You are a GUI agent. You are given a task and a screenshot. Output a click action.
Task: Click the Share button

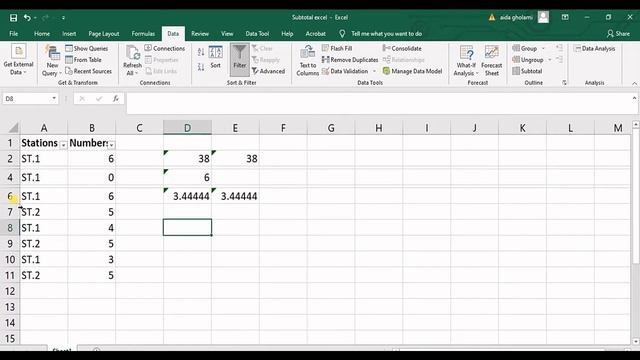click(x=618, y=34)
